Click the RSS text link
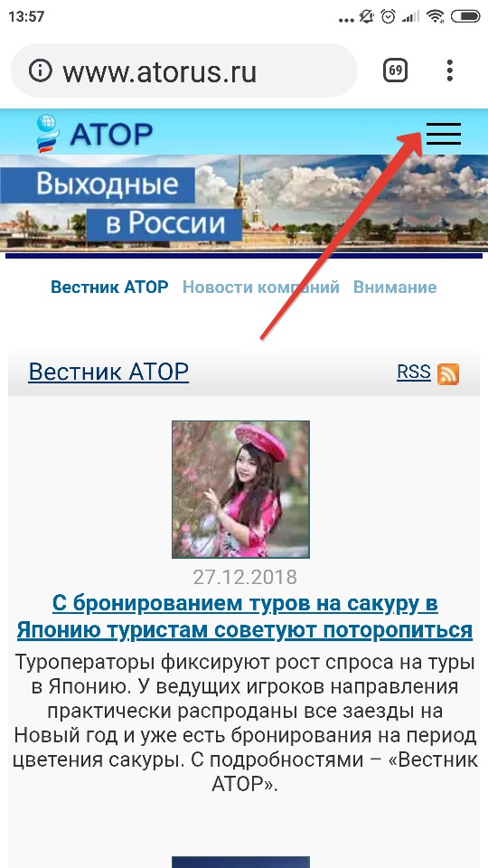 pos(413,372)
